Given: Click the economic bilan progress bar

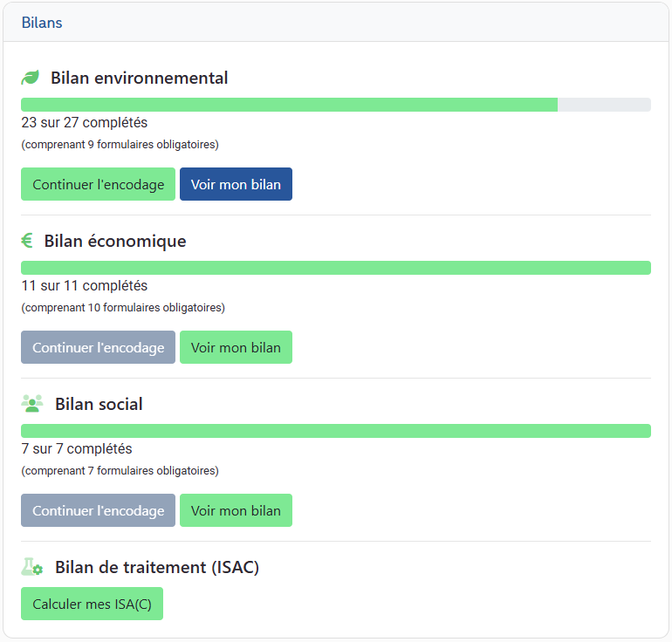Looking at the screenshot, I should (x=335, y=268).
